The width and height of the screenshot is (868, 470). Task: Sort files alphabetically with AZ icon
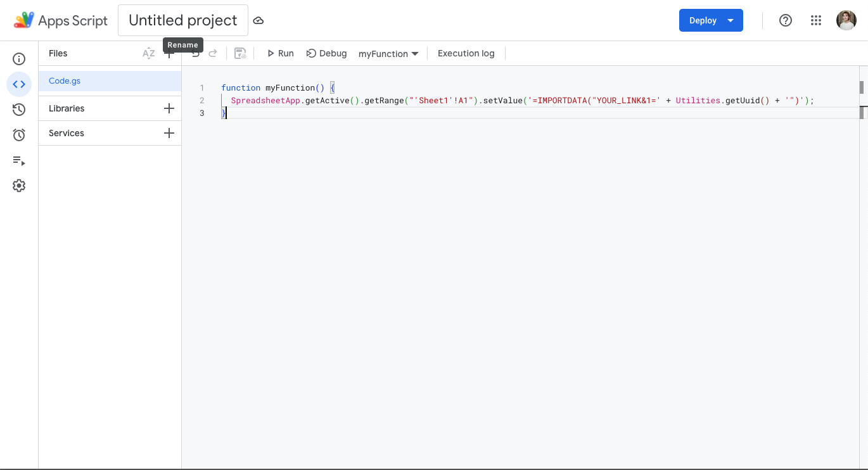tap(148, 53)
